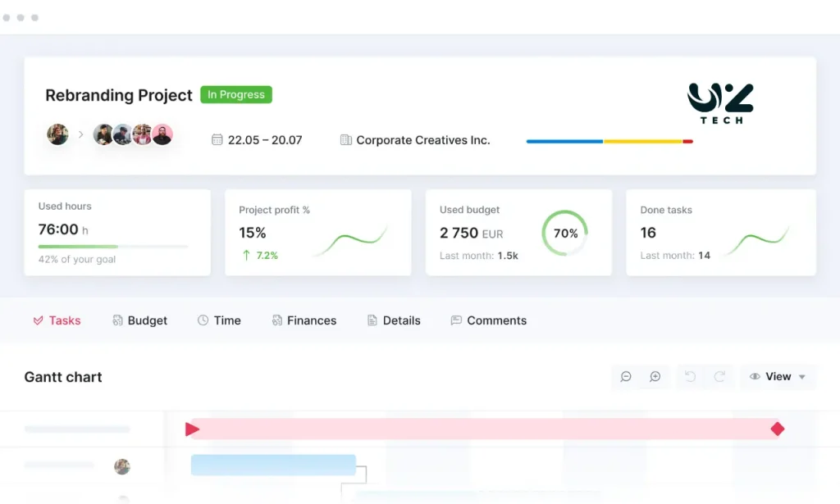Click the blue task bar in Gantt chart
The width and height of the screenshot is (840, 504).
273,465
